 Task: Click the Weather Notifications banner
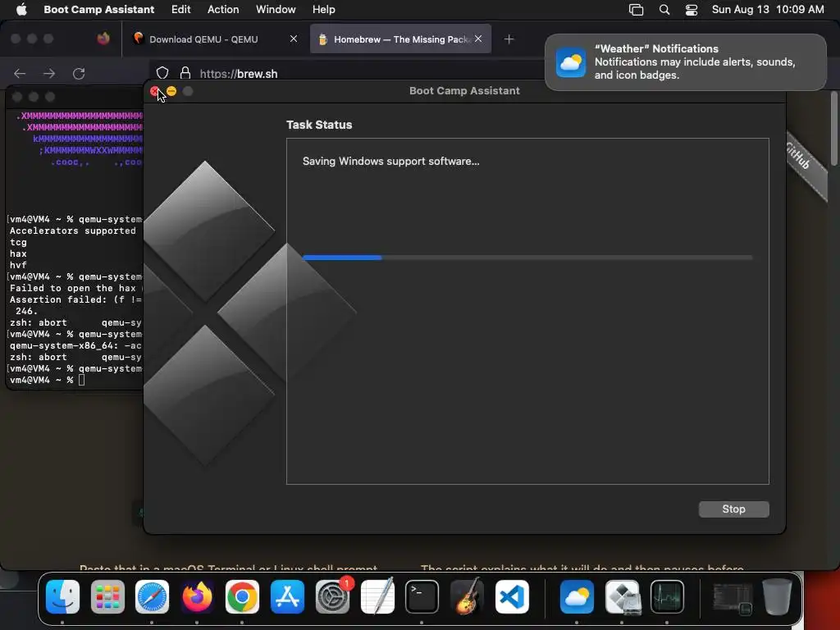tap(686, 62)
